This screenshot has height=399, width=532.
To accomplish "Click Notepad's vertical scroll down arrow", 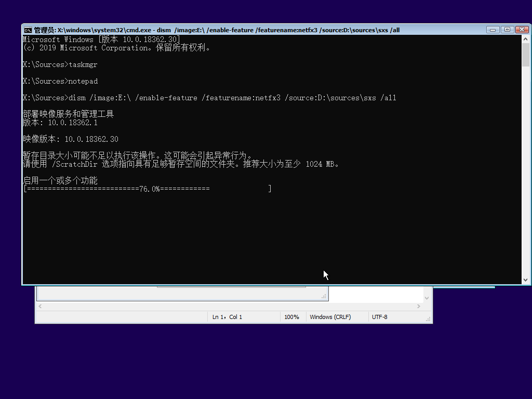I will click(x=427, y=298).
